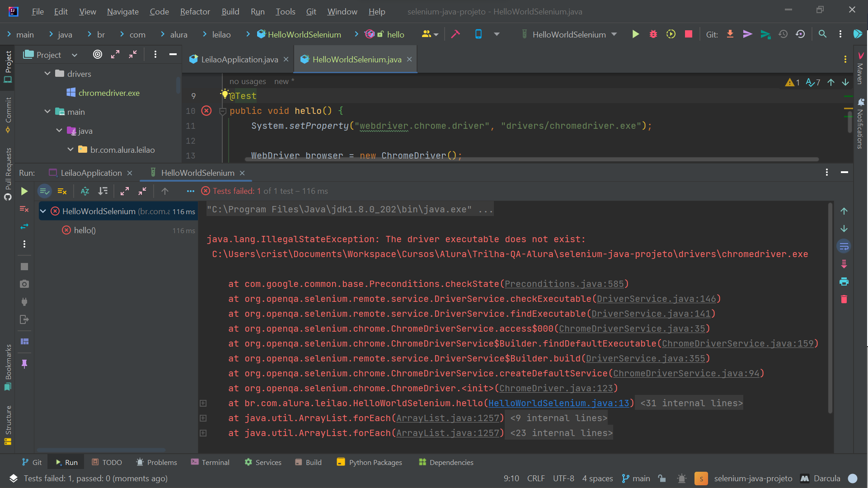Collapse all in Project panel
This screenshot has width=868, height=488.
(133, 55)
